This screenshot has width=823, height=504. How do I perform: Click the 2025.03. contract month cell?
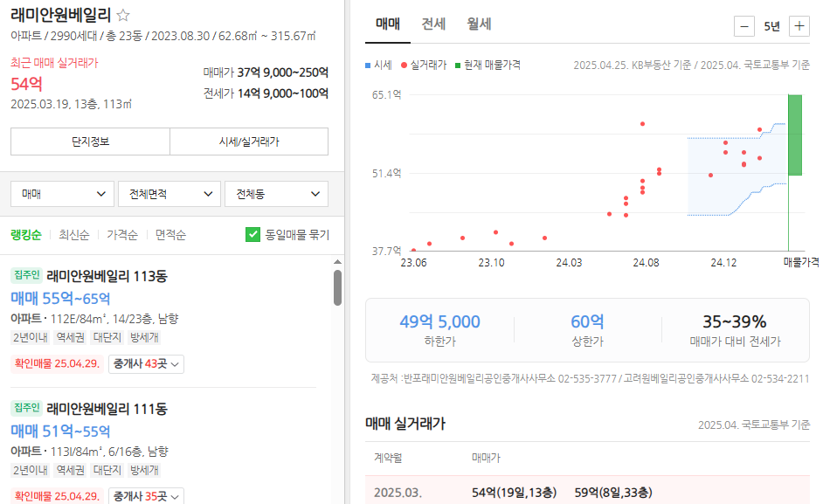pos(398,493)
